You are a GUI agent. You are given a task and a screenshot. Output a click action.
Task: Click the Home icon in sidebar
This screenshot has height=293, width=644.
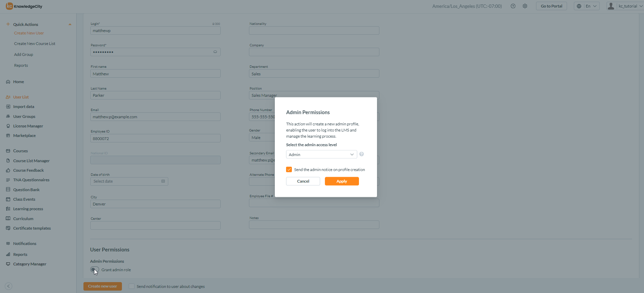pyautogui.click(x=8, y=82)
